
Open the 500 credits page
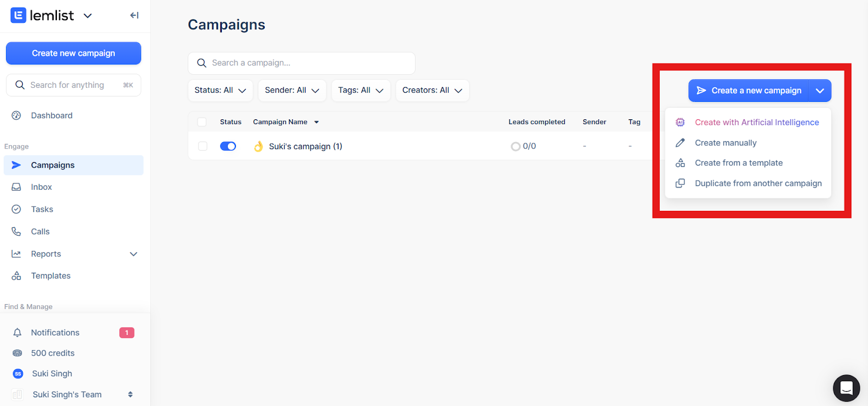(53, 353)
